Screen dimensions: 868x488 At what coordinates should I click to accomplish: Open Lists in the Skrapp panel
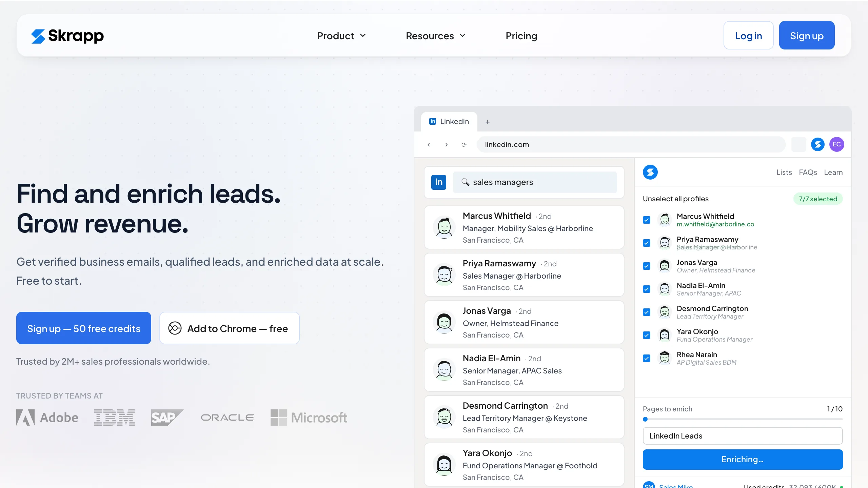pos(784,172)
